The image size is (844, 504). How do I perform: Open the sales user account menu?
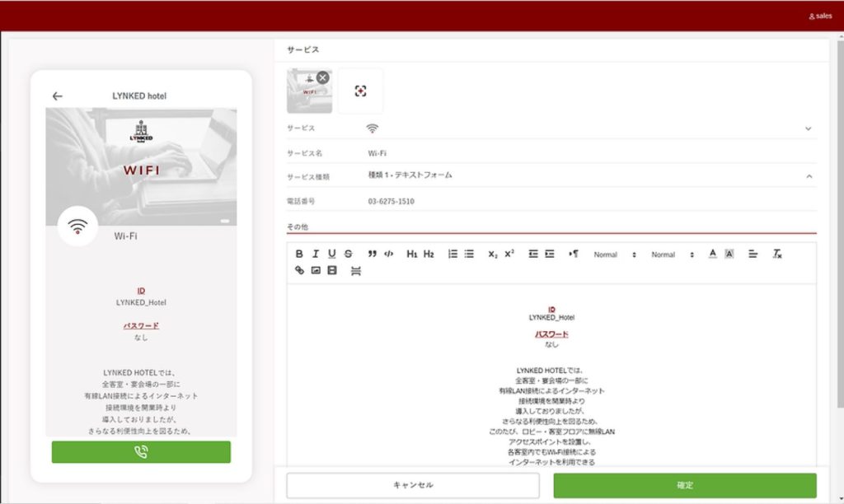(x=820, y=16)
